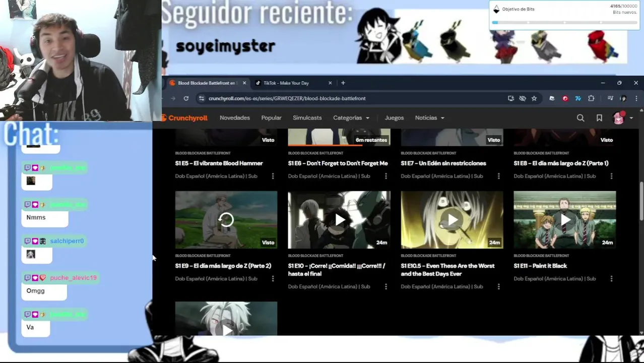Open the first extension icon after address bar
Viewport: 644px width, 363px height.
[x=552, y=98]
